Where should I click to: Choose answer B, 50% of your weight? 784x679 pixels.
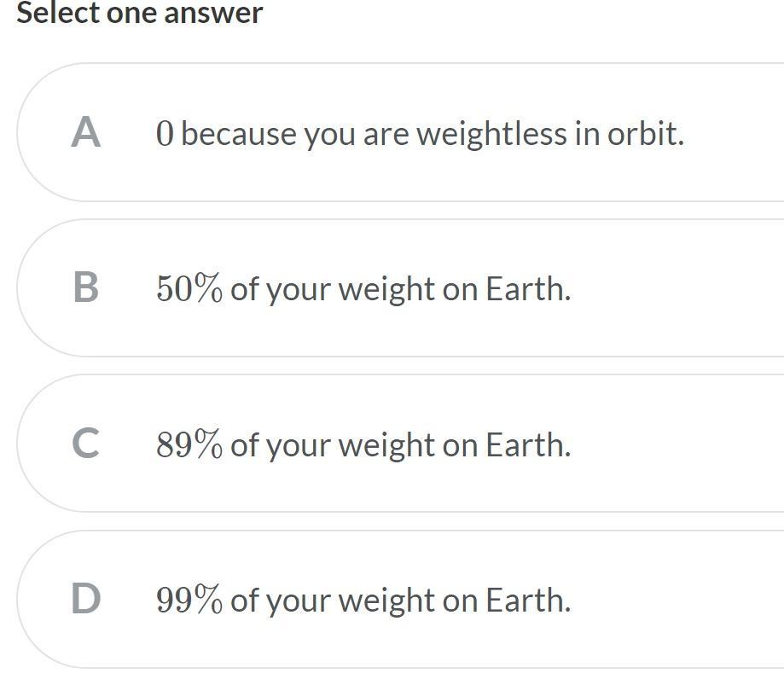401,288
